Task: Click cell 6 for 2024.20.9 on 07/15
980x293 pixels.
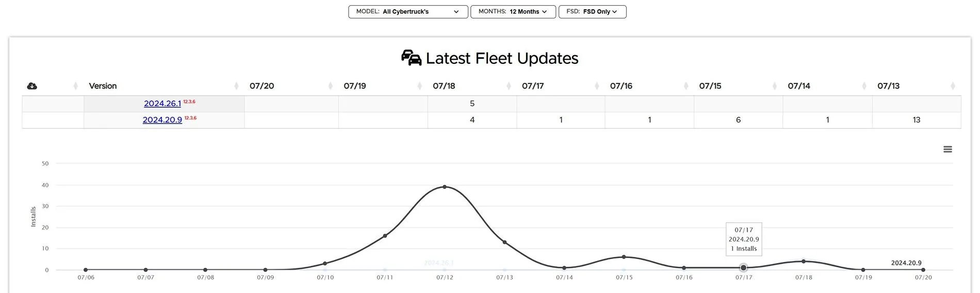Action: pos(738,120)
